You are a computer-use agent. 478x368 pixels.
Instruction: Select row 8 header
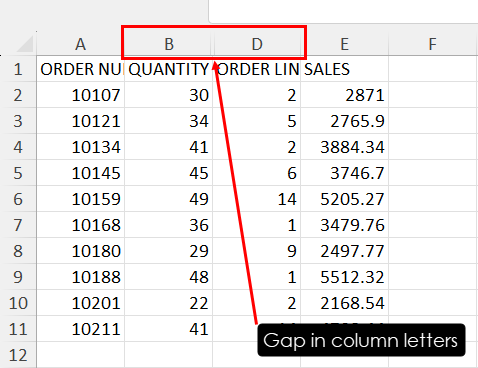click(x=18, y=251)
